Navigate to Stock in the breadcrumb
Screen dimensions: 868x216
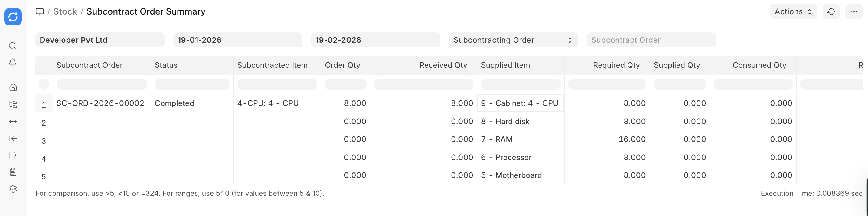(x=65, y=12)
